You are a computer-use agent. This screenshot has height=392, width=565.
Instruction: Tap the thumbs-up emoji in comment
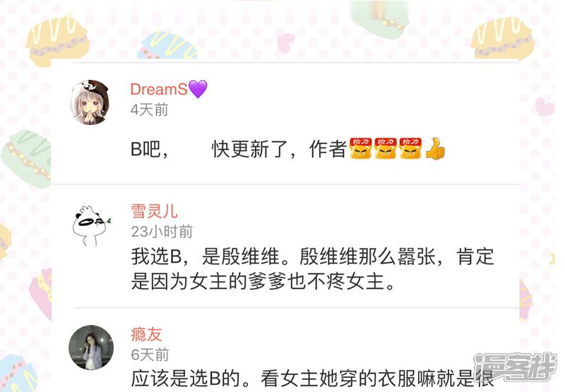435,148
